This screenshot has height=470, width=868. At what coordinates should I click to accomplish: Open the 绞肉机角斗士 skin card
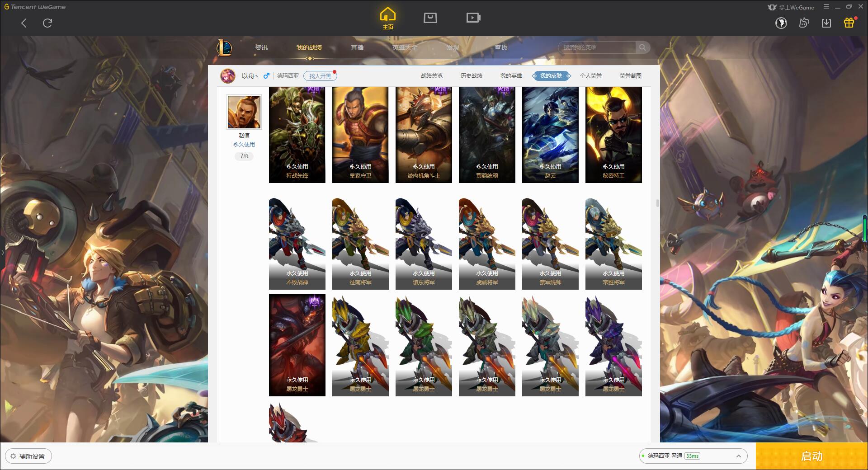coord(424,135)
